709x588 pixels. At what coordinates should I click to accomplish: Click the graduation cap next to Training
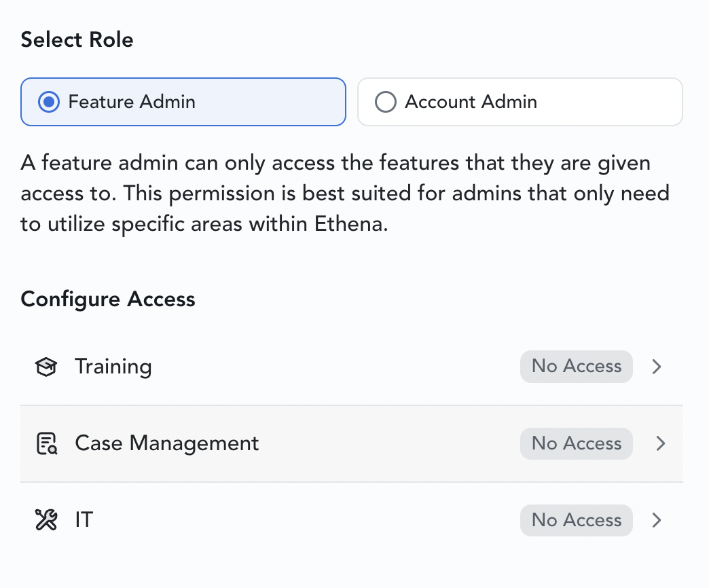tap(45, 367)
